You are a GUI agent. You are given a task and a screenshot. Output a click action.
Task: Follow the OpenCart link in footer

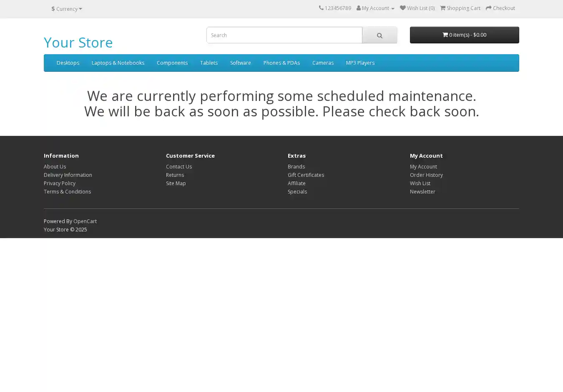[85, 221]
